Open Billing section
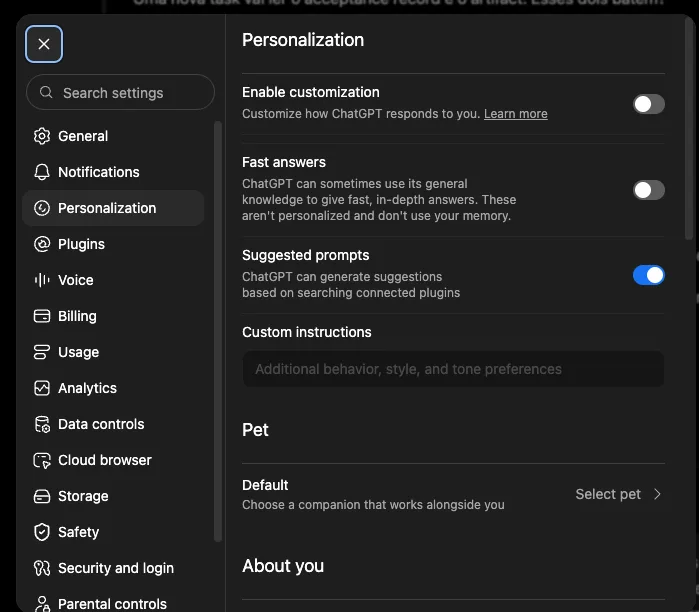This screenshot has width=699, height=612. [x=77, y=316]
